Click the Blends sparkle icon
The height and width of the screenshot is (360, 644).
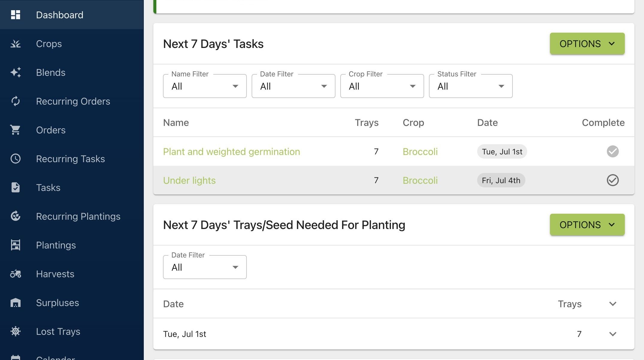pos(16,73)
